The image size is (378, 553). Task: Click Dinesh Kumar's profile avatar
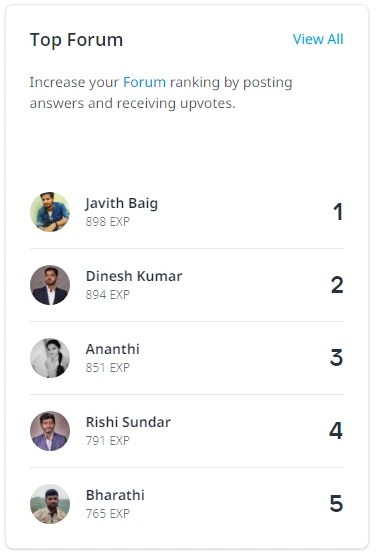[x=50, y=285]
